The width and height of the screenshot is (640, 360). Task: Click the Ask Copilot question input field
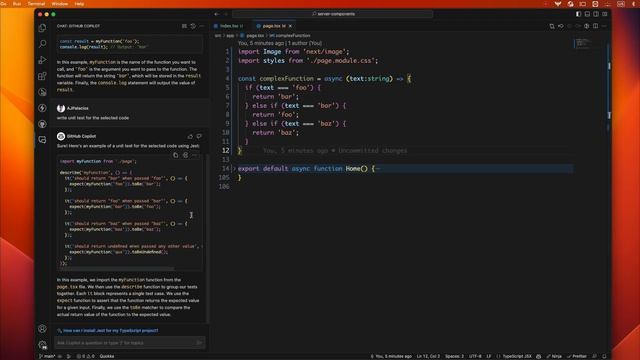(x=130, y=342)
